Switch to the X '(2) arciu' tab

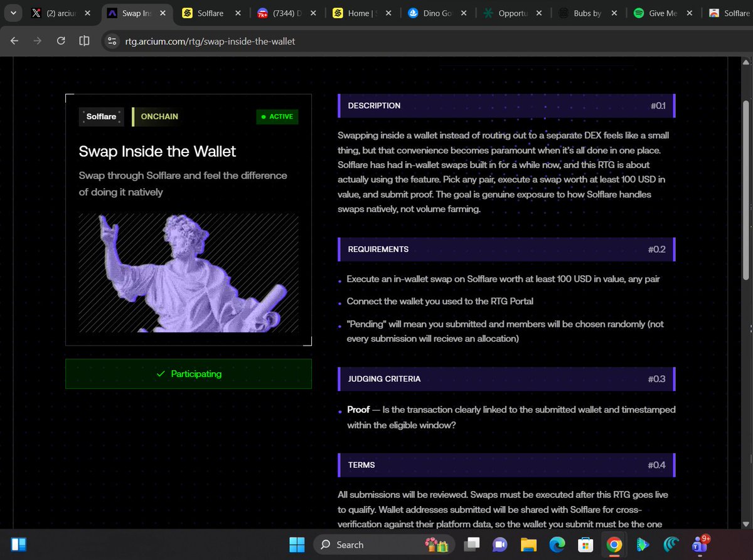tap(60, 13)
